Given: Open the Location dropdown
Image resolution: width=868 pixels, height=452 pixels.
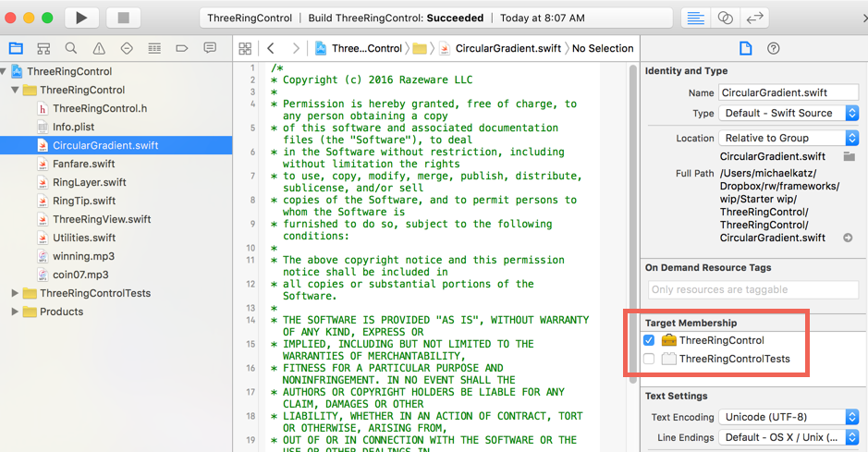Looking at the screenshot, I should point(789,138).
